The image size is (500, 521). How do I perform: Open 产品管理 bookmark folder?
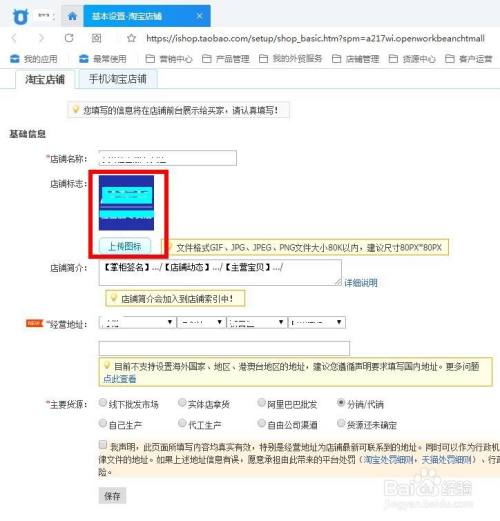pos(226,59)
